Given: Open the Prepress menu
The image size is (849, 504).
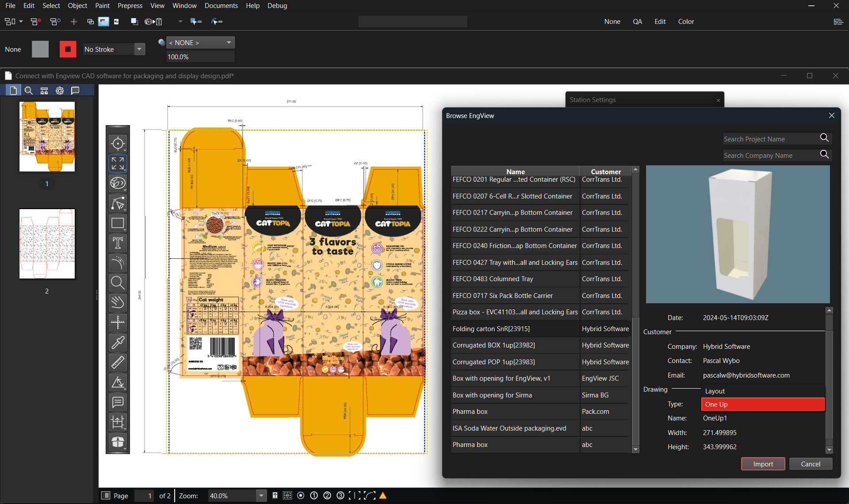Looking at the screenshot, I should 130,6.
